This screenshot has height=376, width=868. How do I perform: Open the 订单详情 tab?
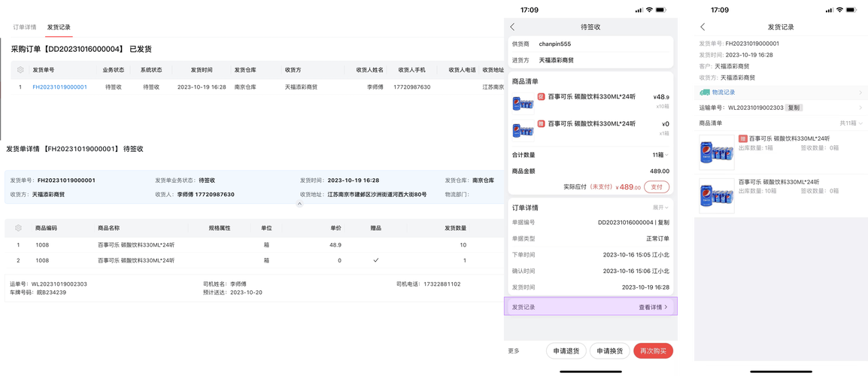point(25,27)
